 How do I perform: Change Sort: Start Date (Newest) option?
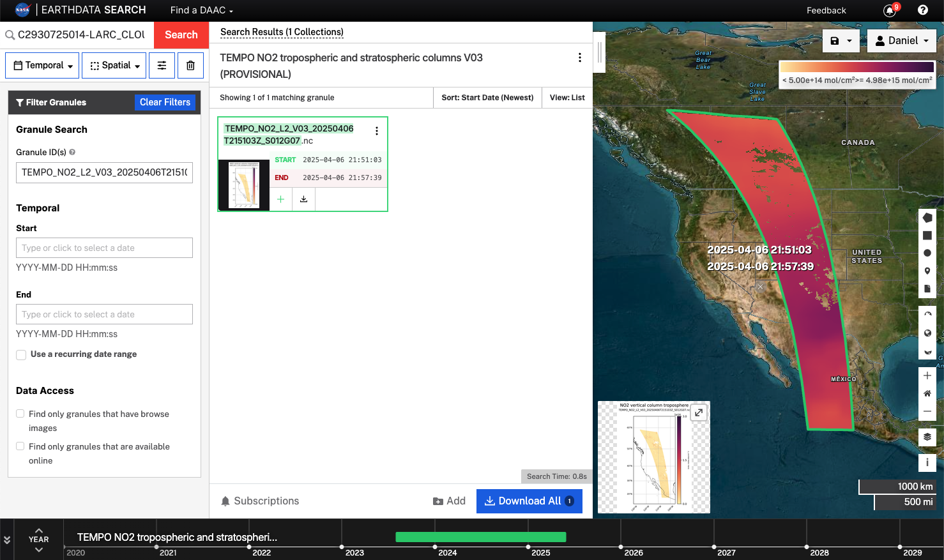pos(487,98)
